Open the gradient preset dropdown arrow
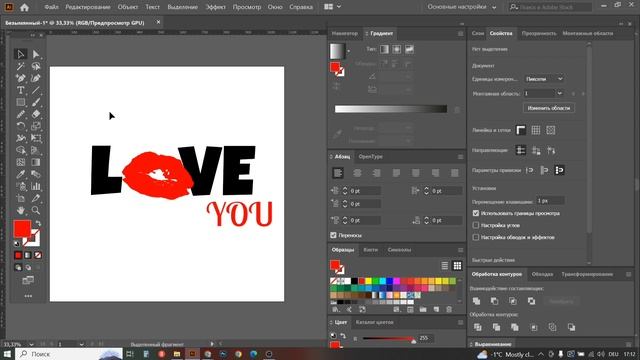The height and width of the screenshot is (360, 640). tap(349, 51)
